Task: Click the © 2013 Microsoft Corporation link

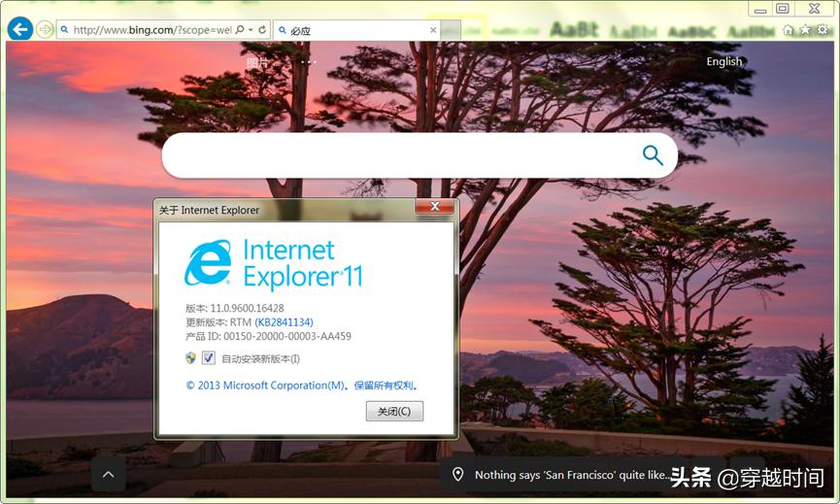Action: point(302,386)
